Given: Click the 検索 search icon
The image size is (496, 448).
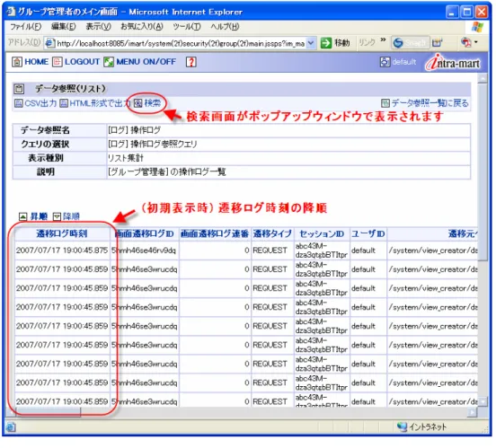Looking at the screenshot, I should point(137,103).
